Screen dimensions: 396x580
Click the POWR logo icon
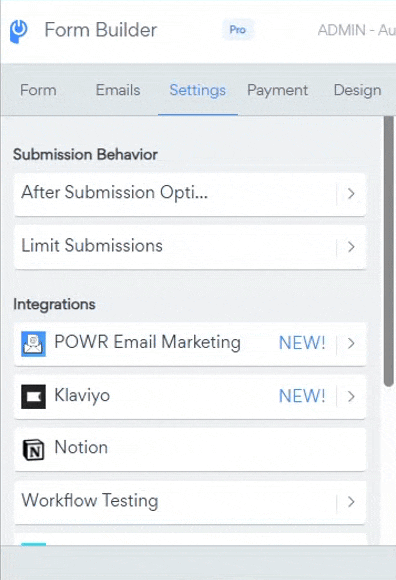(18, 31)
